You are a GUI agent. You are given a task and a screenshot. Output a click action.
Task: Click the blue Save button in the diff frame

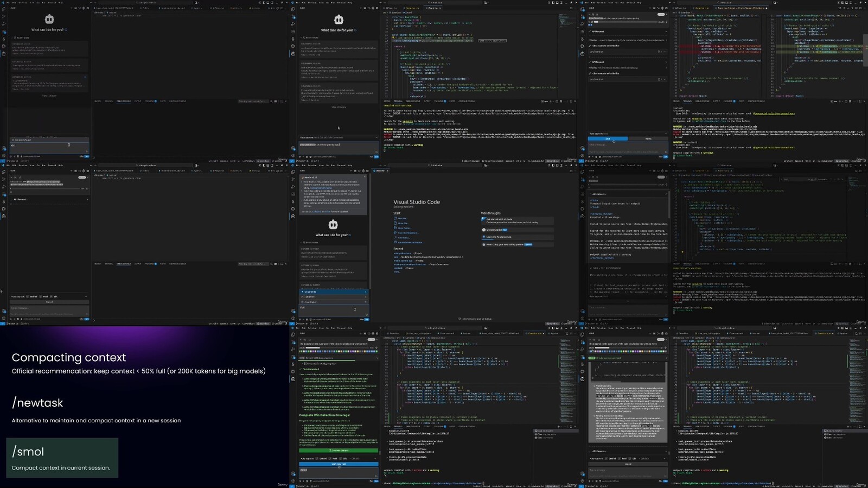[608, 139]
